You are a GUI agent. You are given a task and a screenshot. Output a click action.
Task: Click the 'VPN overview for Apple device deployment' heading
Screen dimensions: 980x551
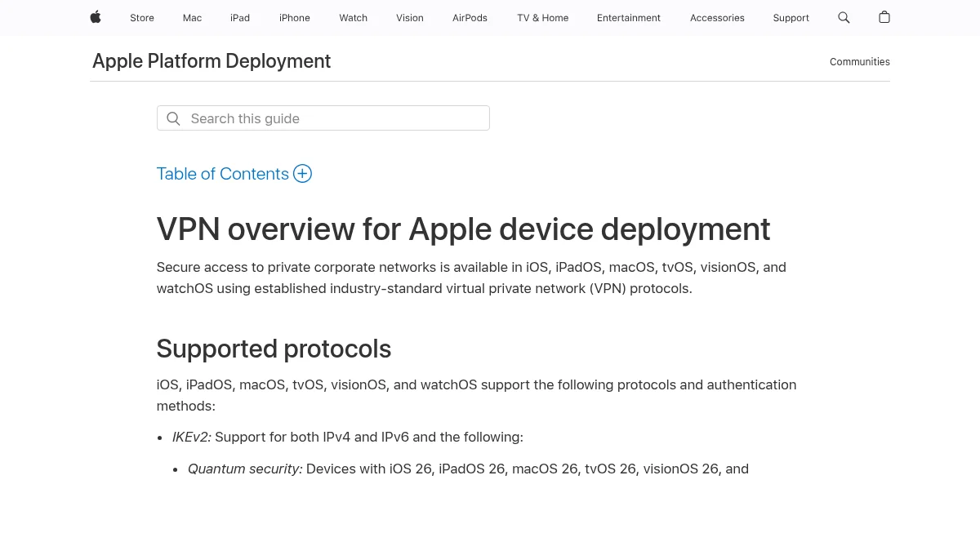[463, 229]
